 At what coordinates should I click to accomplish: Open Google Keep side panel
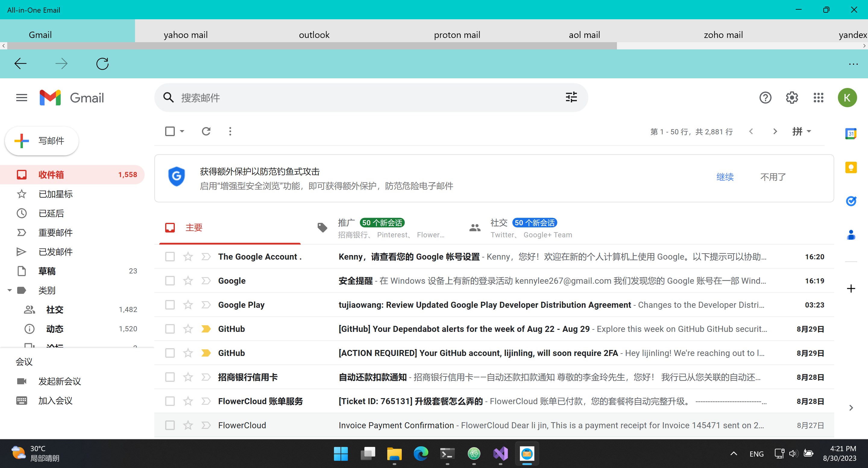point(851,167)
